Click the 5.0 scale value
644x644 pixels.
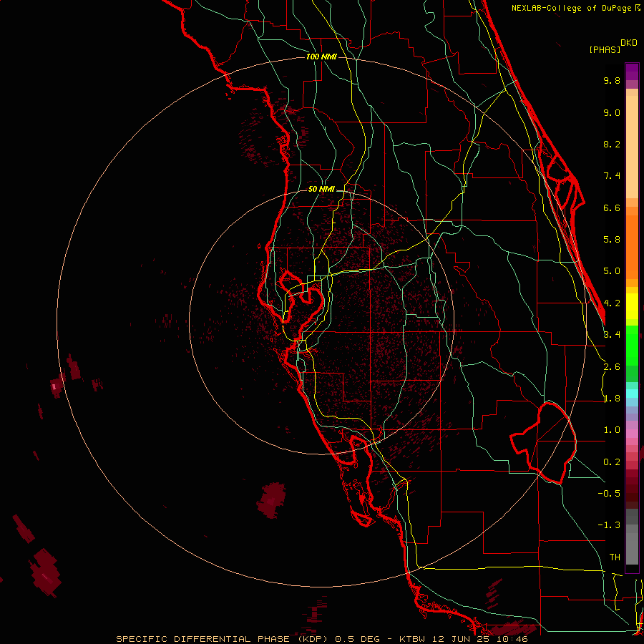pyautogui.click(x=612, y=271)
